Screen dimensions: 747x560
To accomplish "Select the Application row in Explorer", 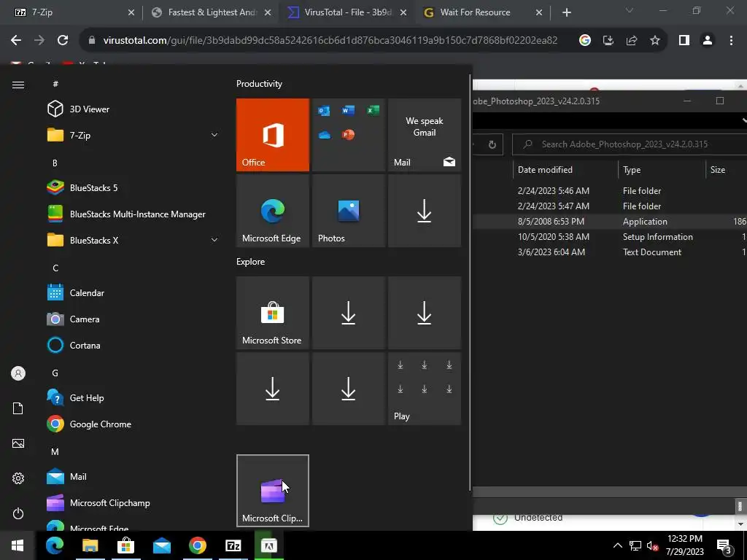I will [610, 222].
